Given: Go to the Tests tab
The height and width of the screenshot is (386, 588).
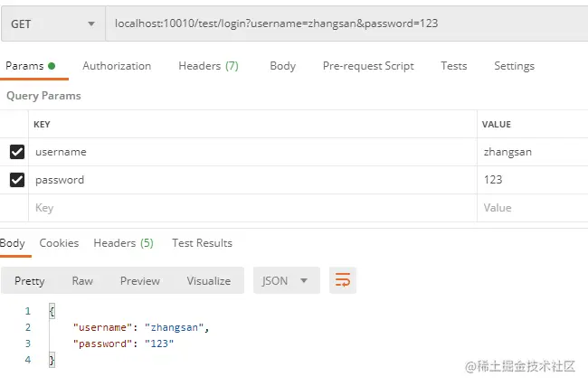Looking at the screenshot, I should (x=454, y=66).
